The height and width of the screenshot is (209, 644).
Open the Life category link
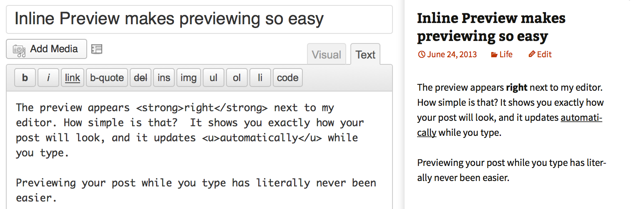506,54
